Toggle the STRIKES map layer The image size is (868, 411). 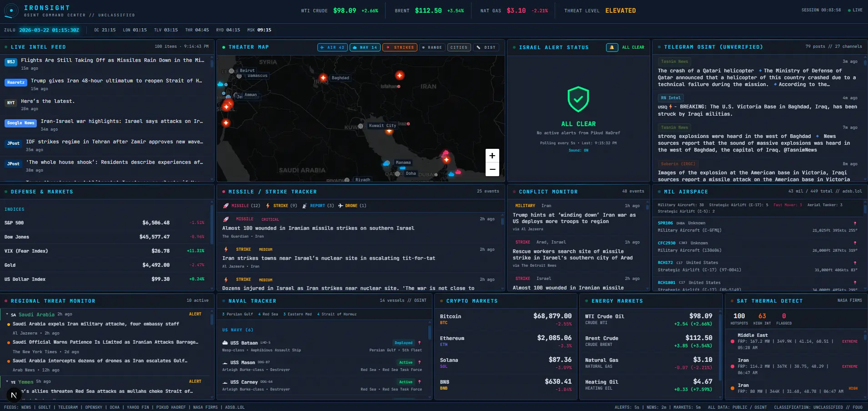[x=400, y=47]
